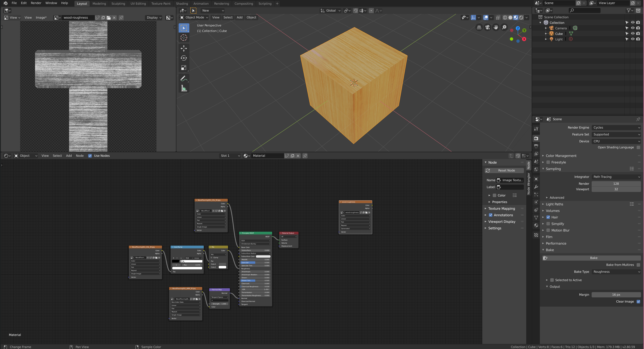Viewport: 644px width, 349px height.
Task: Select the Move tool in viewport toolbar
Action: 184,48
